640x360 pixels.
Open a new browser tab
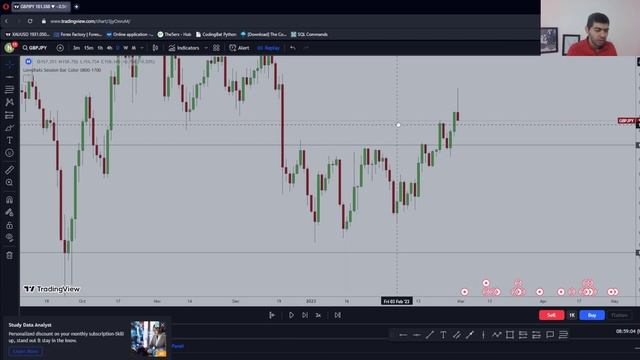(x=76, y=7)
